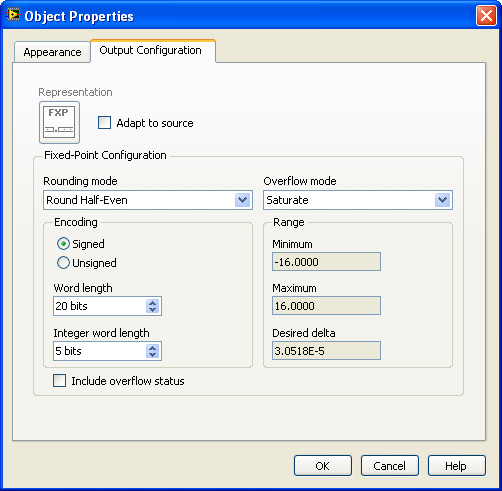Expand the Overflow mode dropdown
The image size is (502, 491).
[358, 200]
